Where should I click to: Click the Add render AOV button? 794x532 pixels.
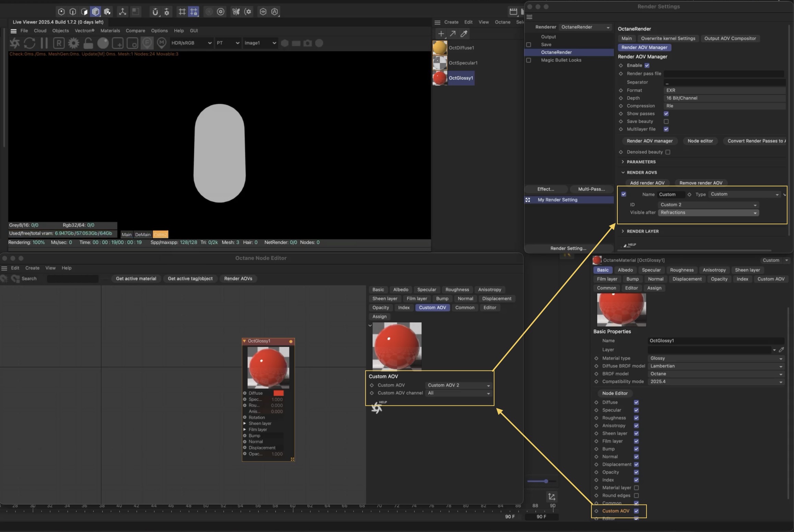tap(647, 183)
